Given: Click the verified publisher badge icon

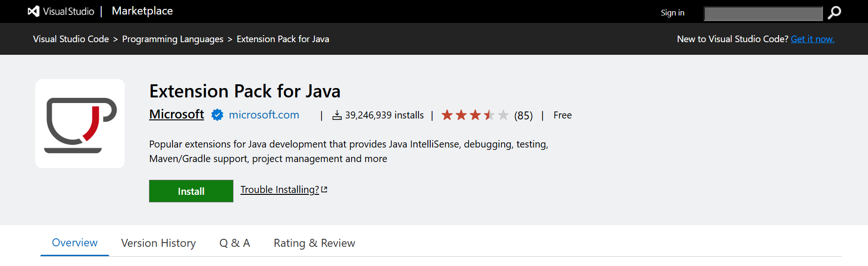Looking at the screenshot, I should pyautogui.click(x=217, y=115).
